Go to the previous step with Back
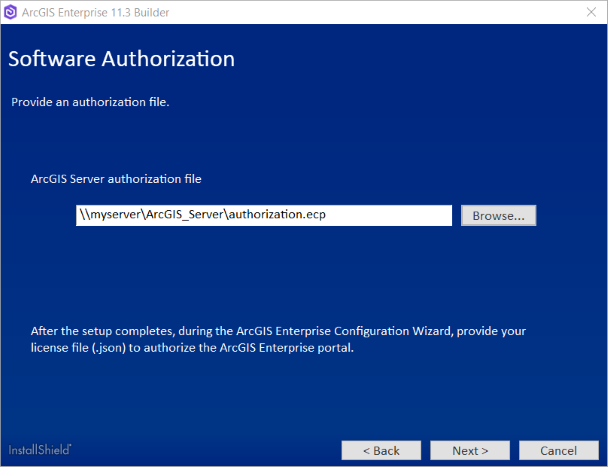 click(381, 450)
